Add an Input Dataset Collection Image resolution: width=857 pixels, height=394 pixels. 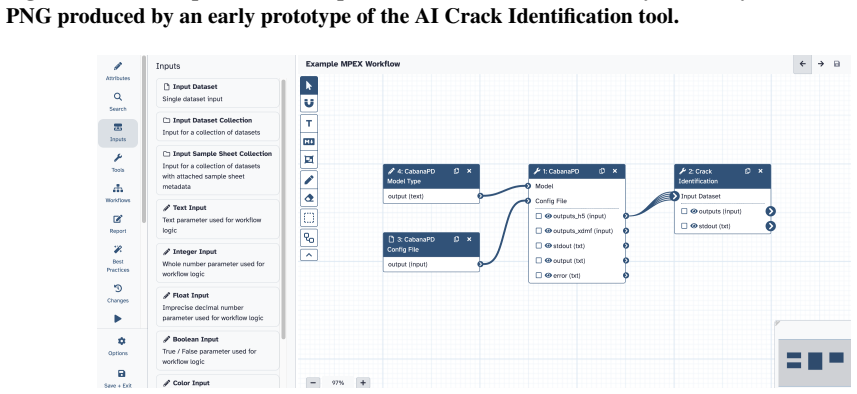(218, 126)
